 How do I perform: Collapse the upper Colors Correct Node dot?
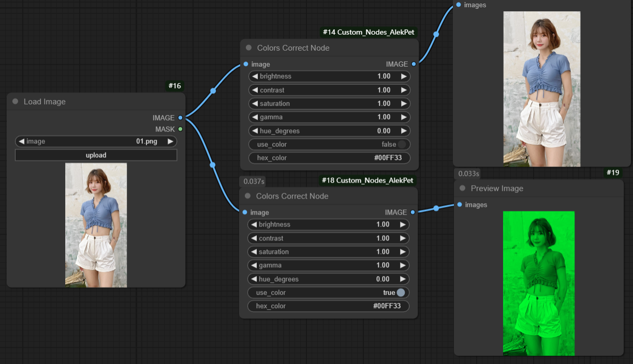tap(248, 48)
